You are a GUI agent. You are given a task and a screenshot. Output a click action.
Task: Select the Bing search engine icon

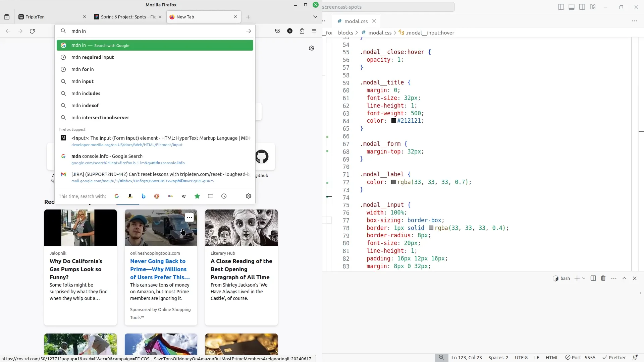[144, 196]
